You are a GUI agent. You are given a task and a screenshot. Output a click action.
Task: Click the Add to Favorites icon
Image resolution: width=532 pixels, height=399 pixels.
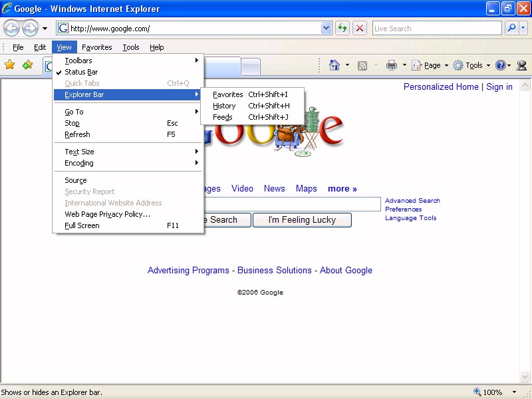[27, 65]
